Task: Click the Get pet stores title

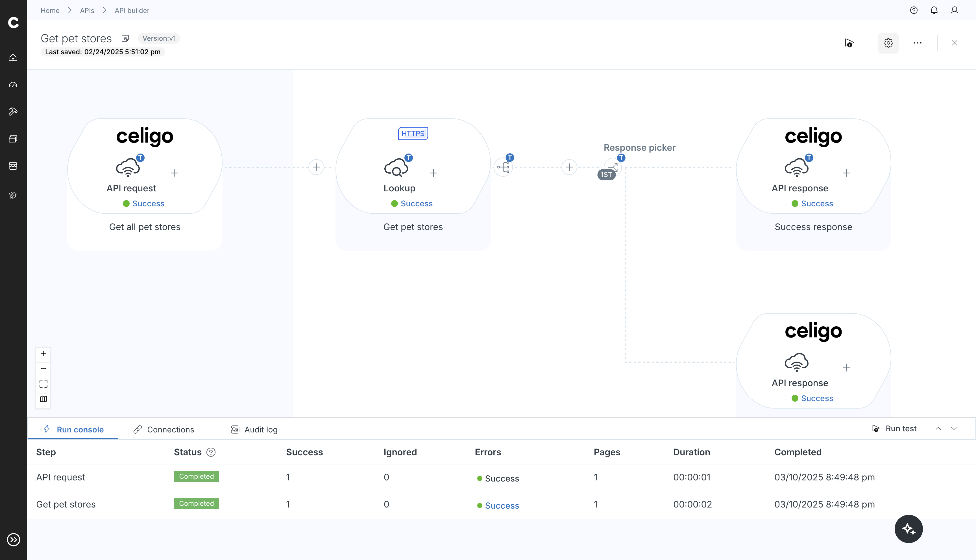Action: click(x=76, y=38)
